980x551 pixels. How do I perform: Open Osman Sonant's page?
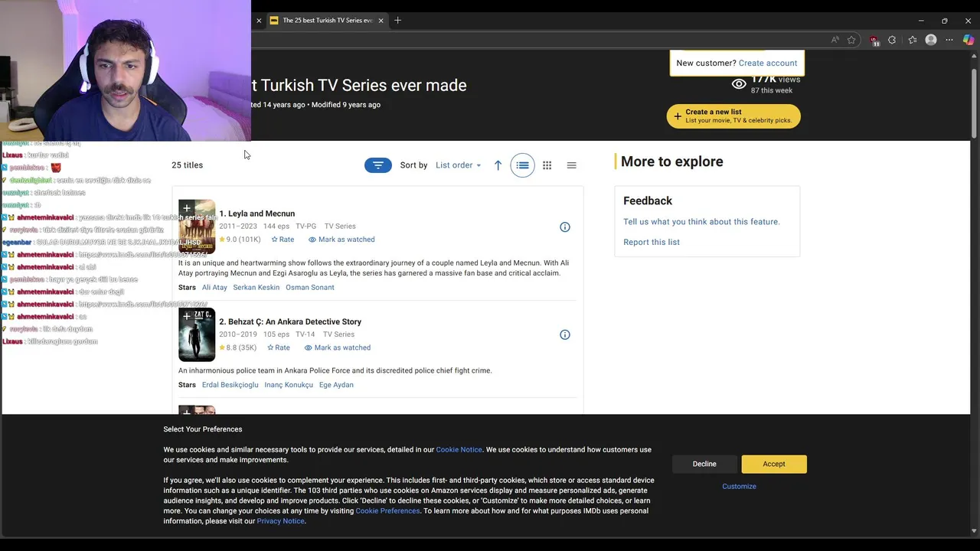(x=310, y=288)
